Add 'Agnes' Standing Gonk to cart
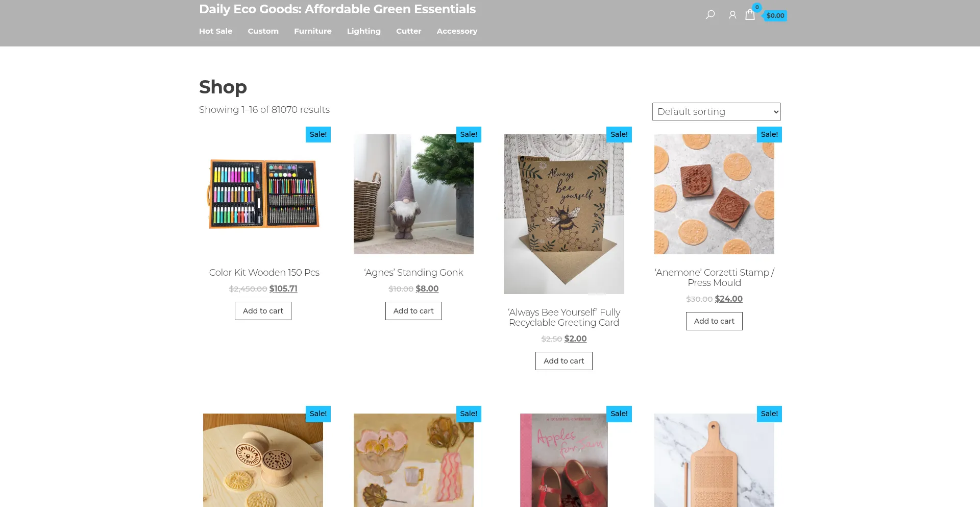Screen dimensions: 980x507 [x=413, y=311]
